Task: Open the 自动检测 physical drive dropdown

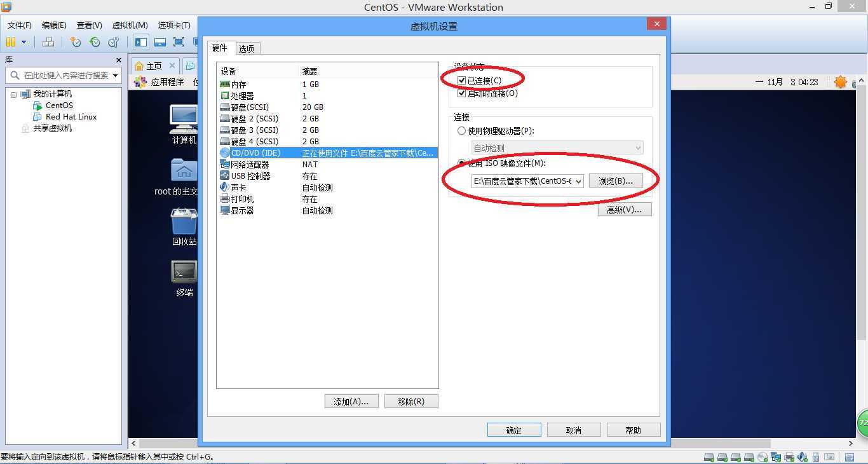Action: coord(557,148)
